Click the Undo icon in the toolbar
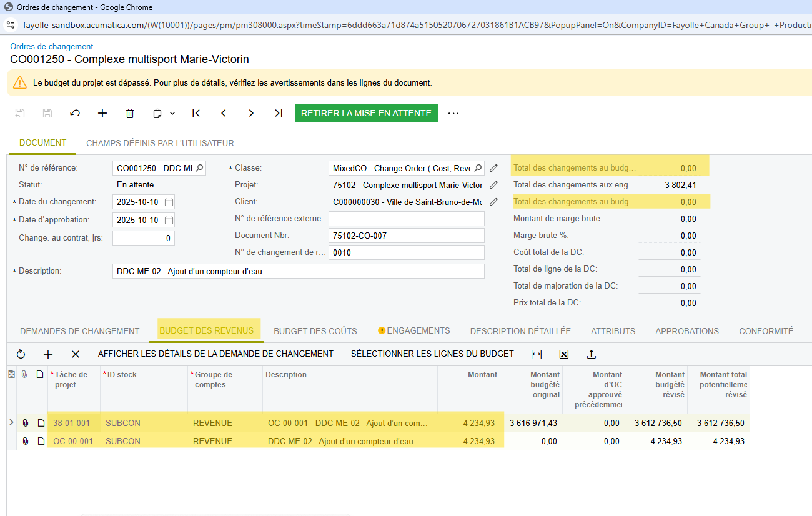 [75, 113]
